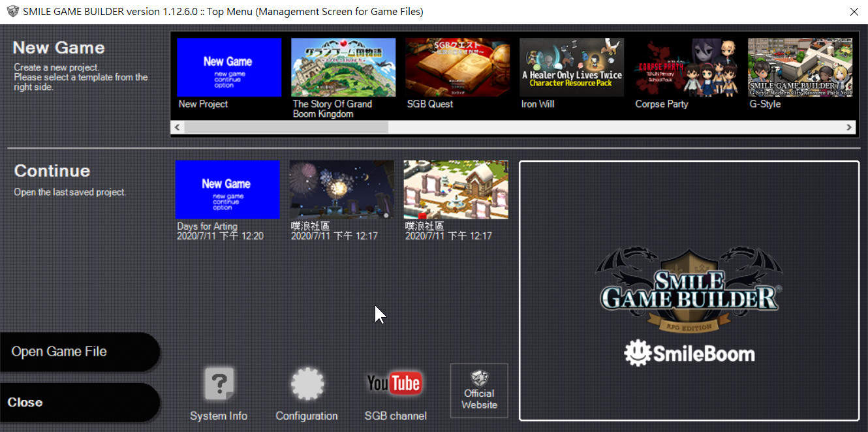
Task: Visit the Official Website icon
Action: tap(479, 390)
